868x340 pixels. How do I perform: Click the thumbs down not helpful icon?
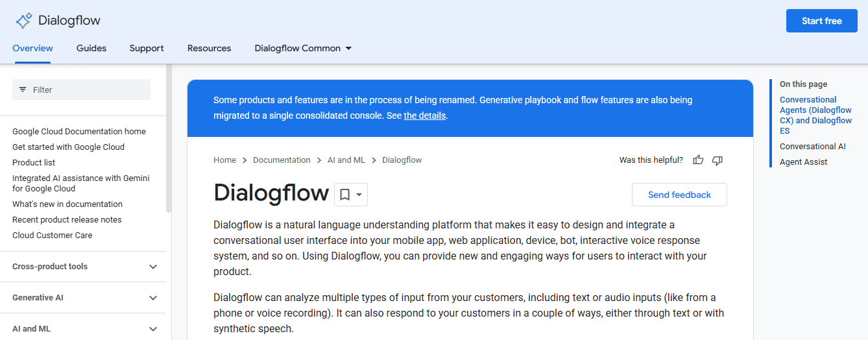[x=717, y=160]
